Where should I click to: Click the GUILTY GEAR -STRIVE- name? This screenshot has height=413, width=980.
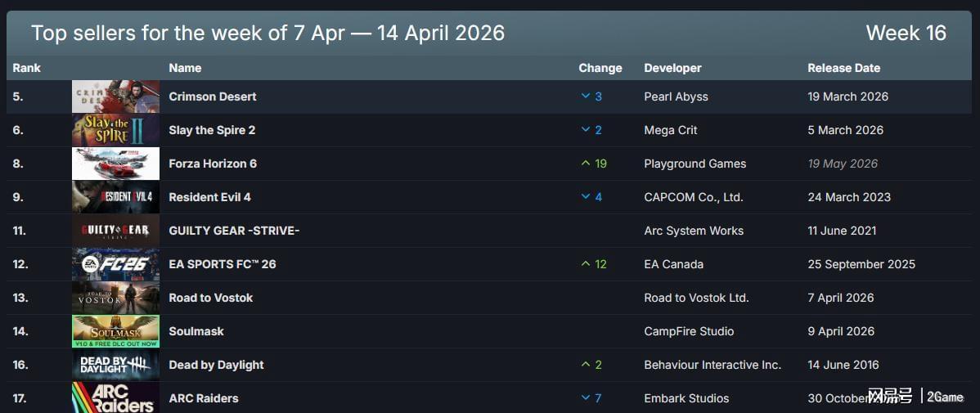[235, 231]
